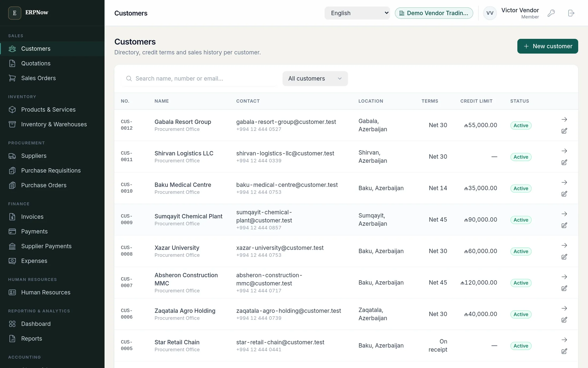The image size is (588, 368).
Task: Focus the search name, number or email field
Action: tap(200, 78)
